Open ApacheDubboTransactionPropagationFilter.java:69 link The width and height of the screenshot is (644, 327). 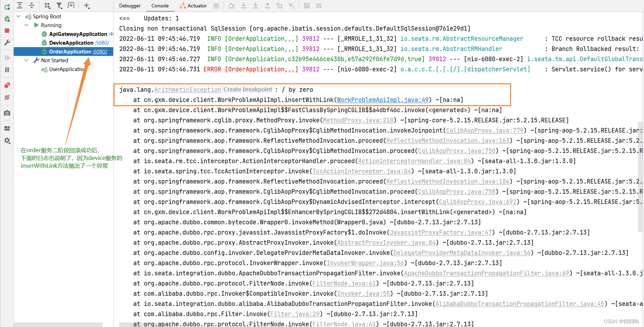pos(487,273)
